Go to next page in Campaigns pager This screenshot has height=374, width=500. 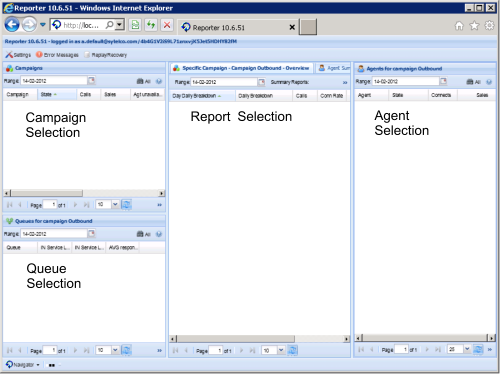point(75,205)
